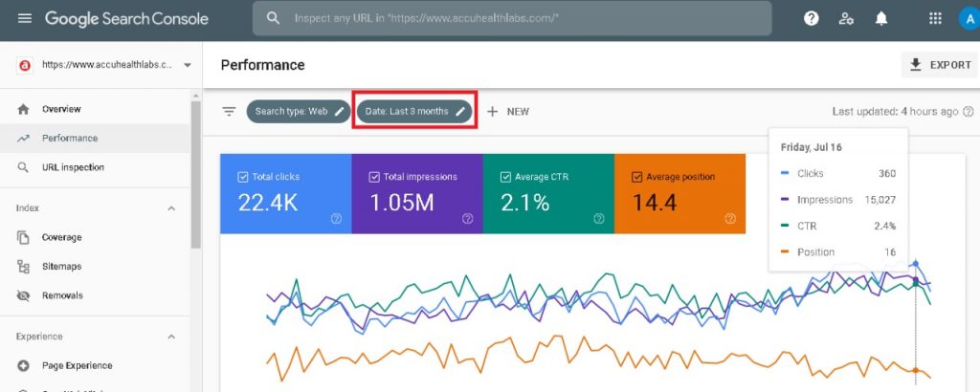Open Page Experience in sidebar

(95, 366)
